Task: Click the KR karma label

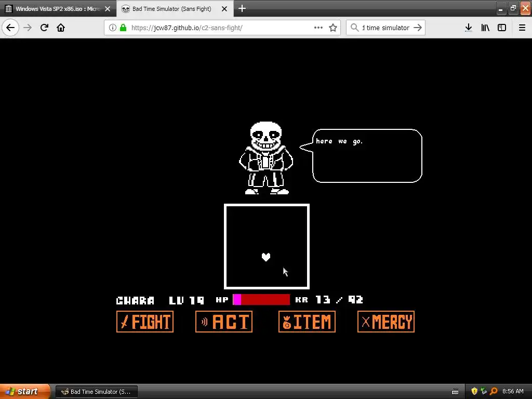Action: [x=302, y=300]
